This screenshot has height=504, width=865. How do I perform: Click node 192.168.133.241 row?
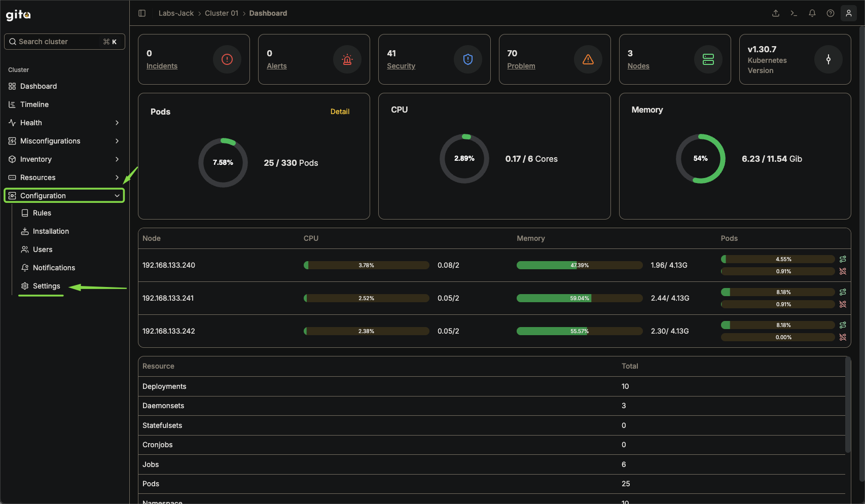(494, 298)
